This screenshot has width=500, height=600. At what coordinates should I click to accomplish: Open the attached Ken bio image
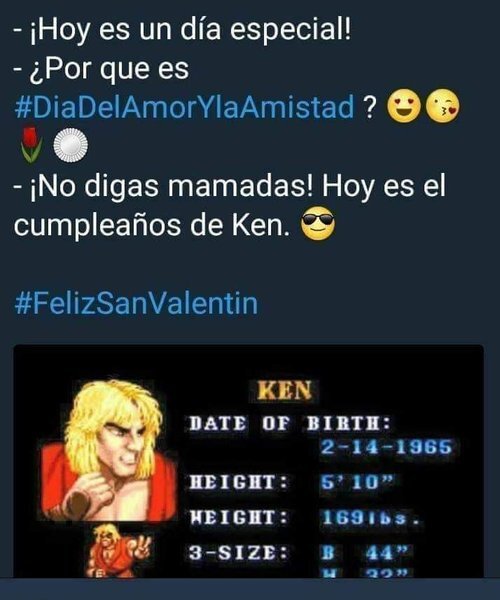(x=249, y=461)
